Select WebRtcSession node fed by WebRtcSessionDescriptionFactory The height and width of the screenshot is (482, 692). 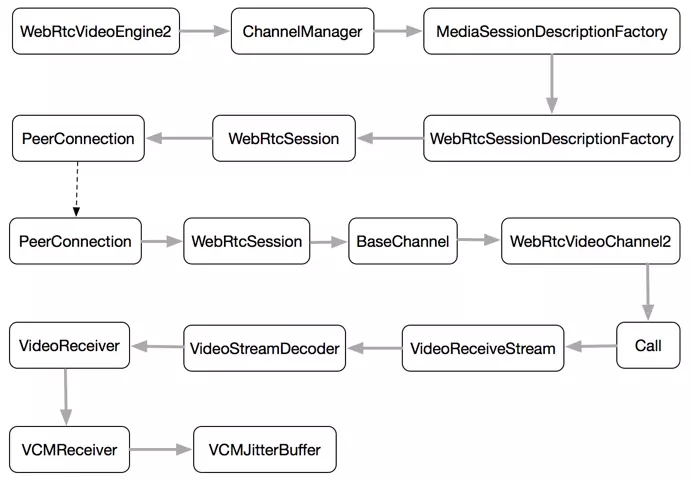(284, 138)
